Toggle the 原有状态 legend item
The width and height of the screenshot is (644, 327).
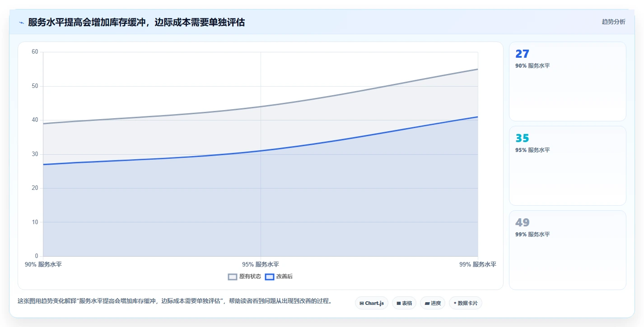coord(244,276)
